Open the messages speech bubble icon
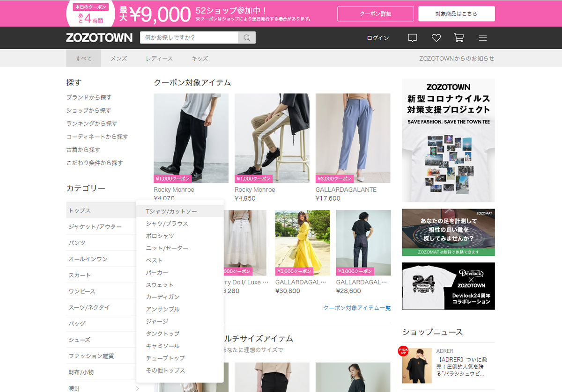This screenshot has height=392, width=562. 412,38
